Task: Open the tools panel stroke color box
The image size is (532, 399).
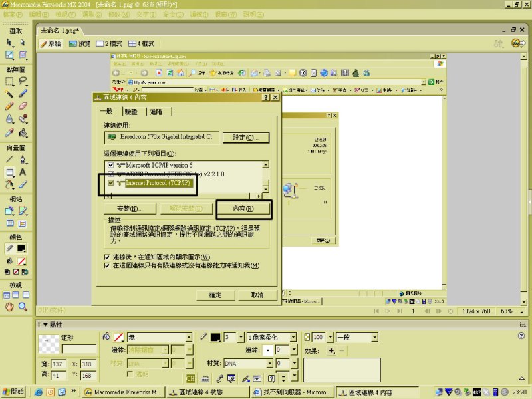Action: (21, 249)
